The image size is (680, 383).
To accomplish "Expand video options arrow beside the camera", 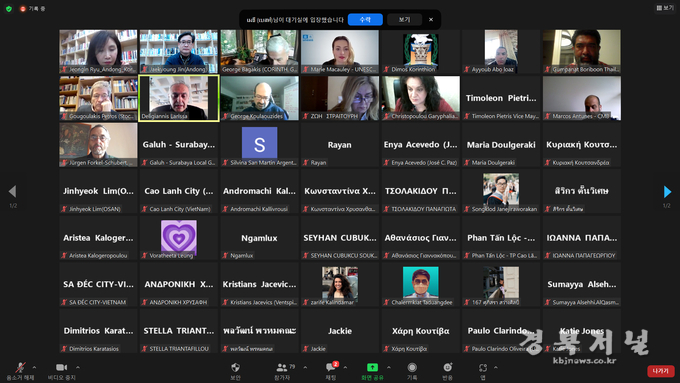I will pos(78,367).
